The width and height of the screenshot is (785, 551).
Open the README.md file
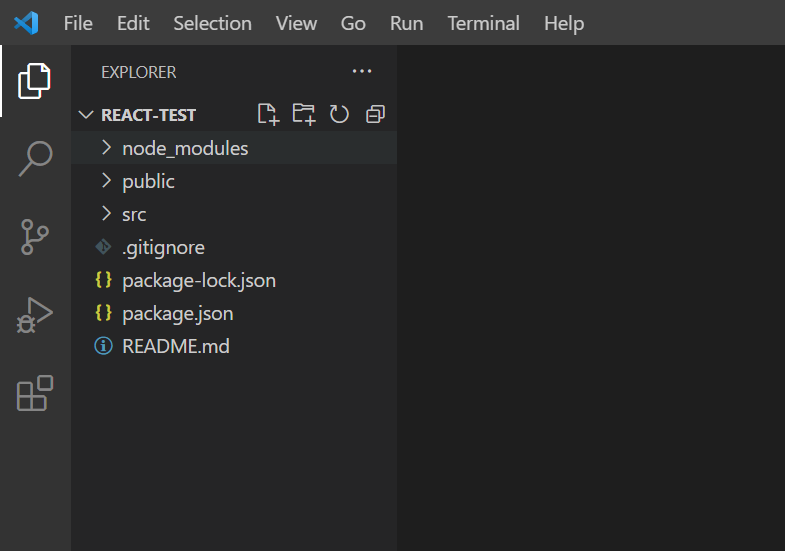pyautogui.click(x=176, y=346)
